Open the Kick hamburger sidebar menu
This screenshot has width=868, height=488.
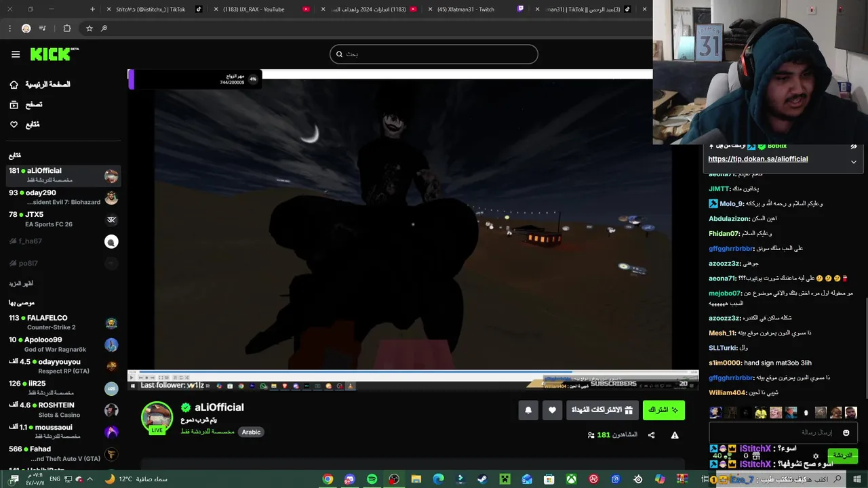(x=16, y=54)
